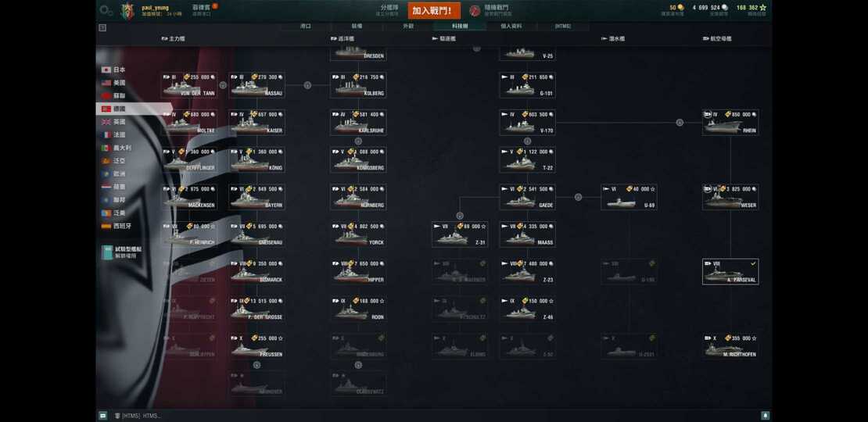Click the random battle (隨機戰鬥) type icon

pos(475,10)
